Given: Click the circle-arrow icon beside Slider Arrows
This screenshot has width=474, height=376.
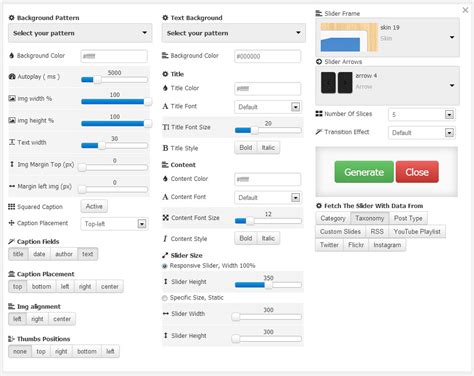Looking at the screenshot, I should [x=319, y=62].
